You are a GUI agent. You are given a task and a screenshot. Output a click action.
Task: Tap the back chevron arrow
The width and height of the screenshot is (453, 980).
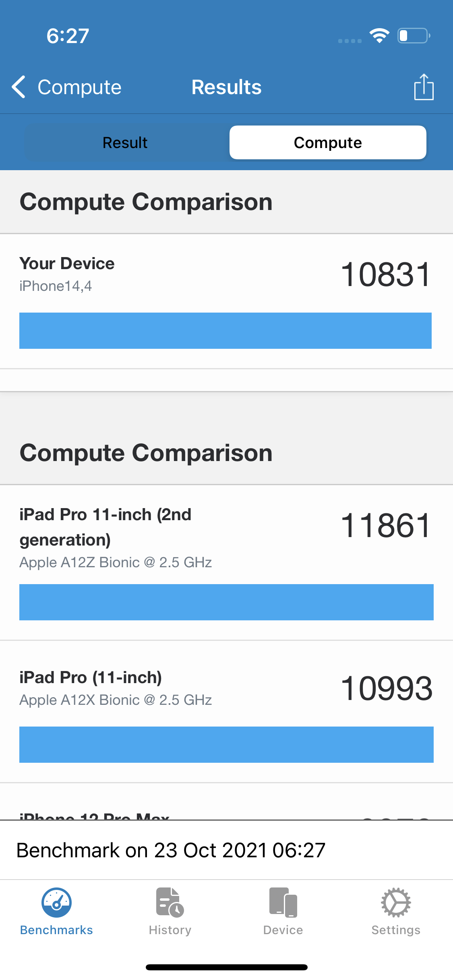pyautogui.click(x=19, y=87)
